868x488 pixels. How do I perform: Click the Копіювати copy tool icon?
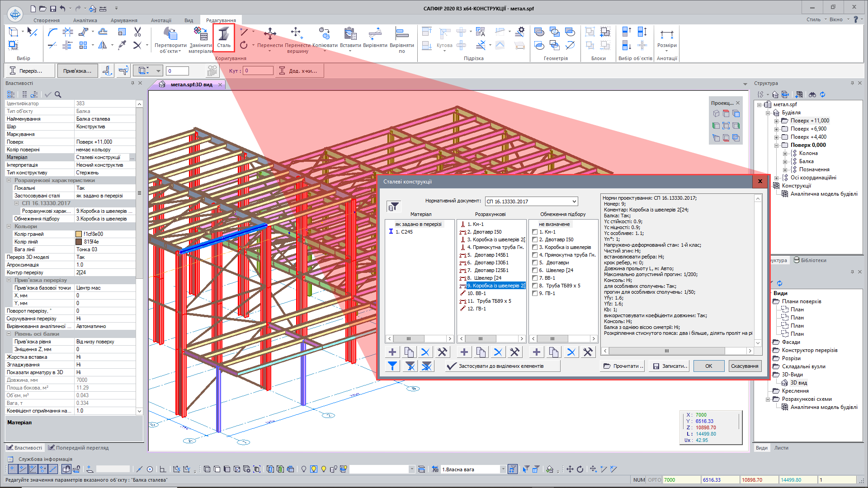[325, 34]
